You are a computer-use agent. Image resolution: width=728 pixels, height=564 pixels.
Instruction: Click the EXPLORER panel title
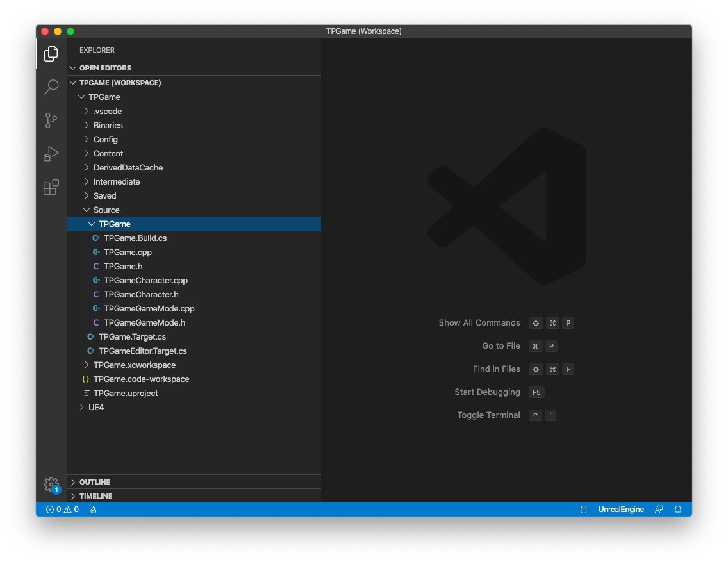(x=97, y=50)
